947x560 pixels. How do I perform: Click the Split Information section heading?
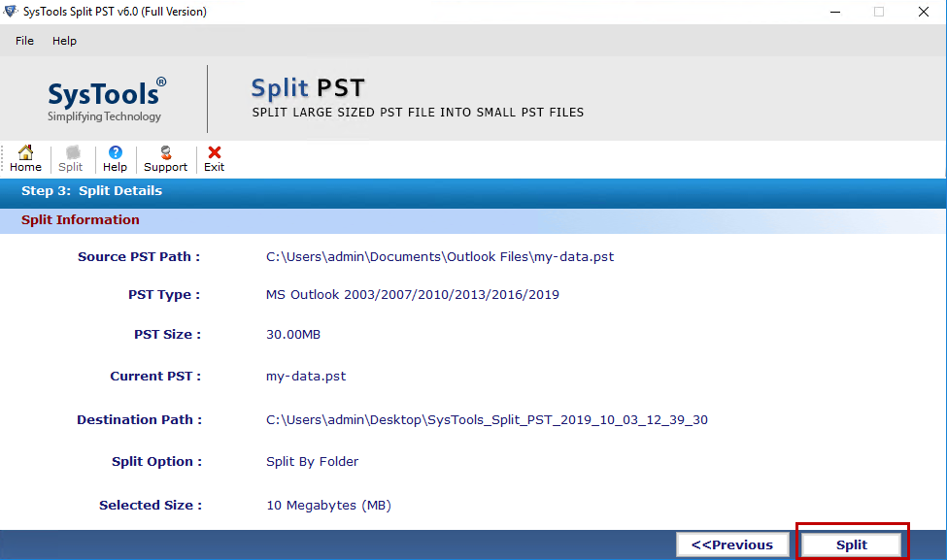point(81,219)
